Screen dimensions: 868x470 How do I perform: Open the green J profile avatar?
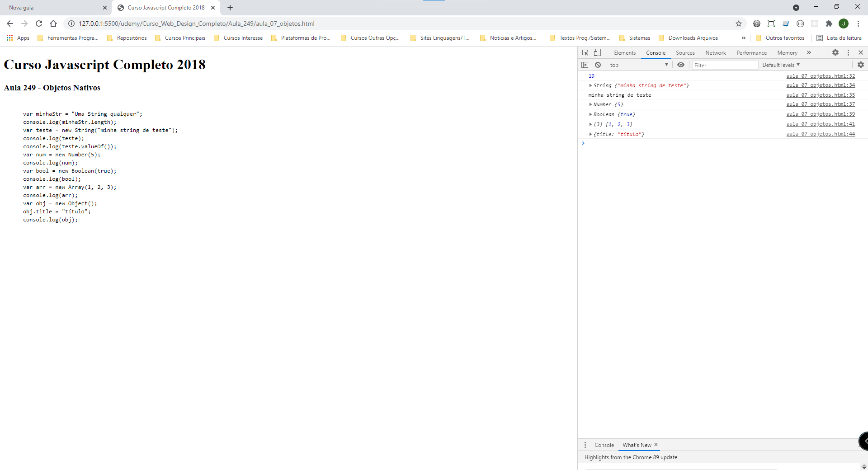[x=844, y=23]
